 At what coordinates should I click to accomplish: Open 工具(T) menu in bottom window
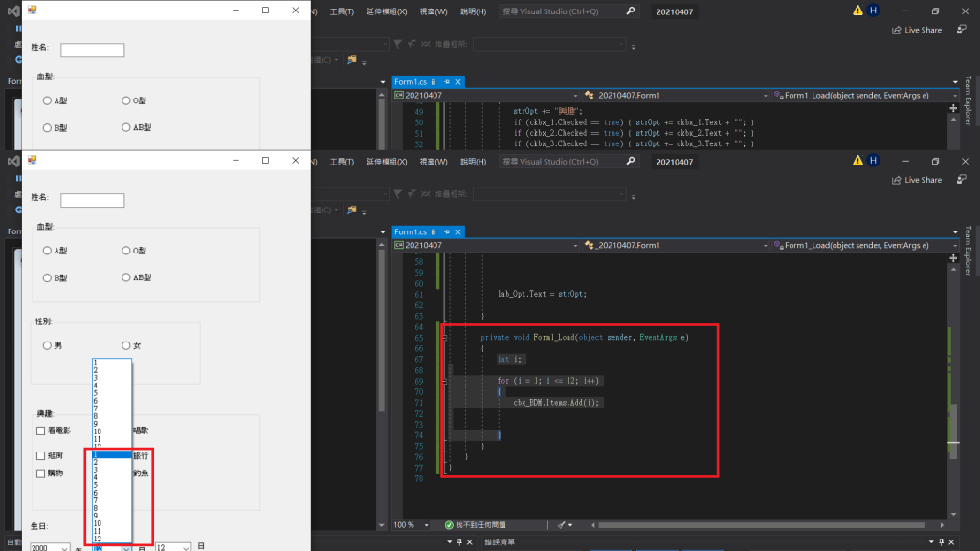tap(342, 161)
